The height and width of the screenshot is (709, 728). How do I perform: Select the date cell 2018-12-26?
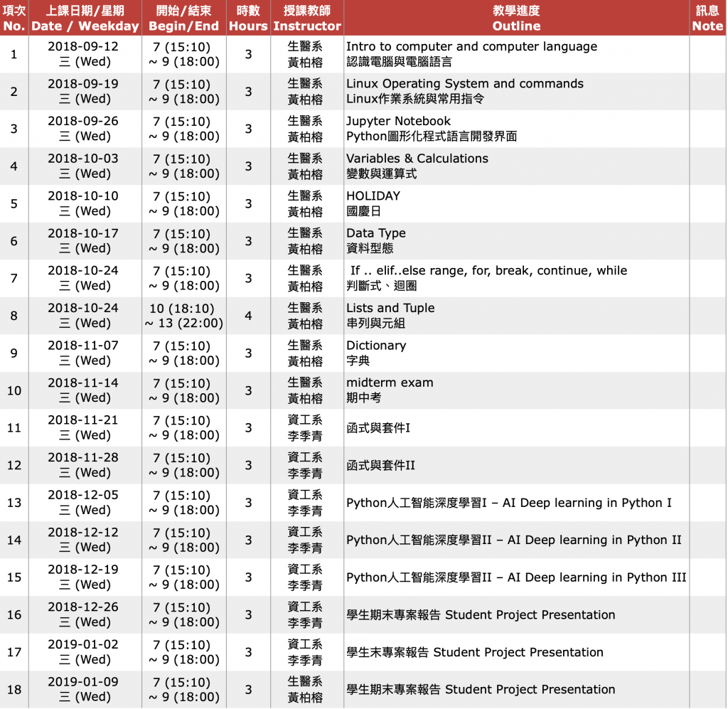[x=85, y=614]
